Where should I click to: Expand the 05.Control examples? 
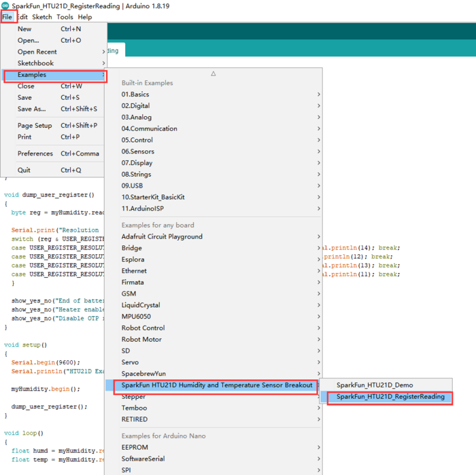tap(214, 140)
